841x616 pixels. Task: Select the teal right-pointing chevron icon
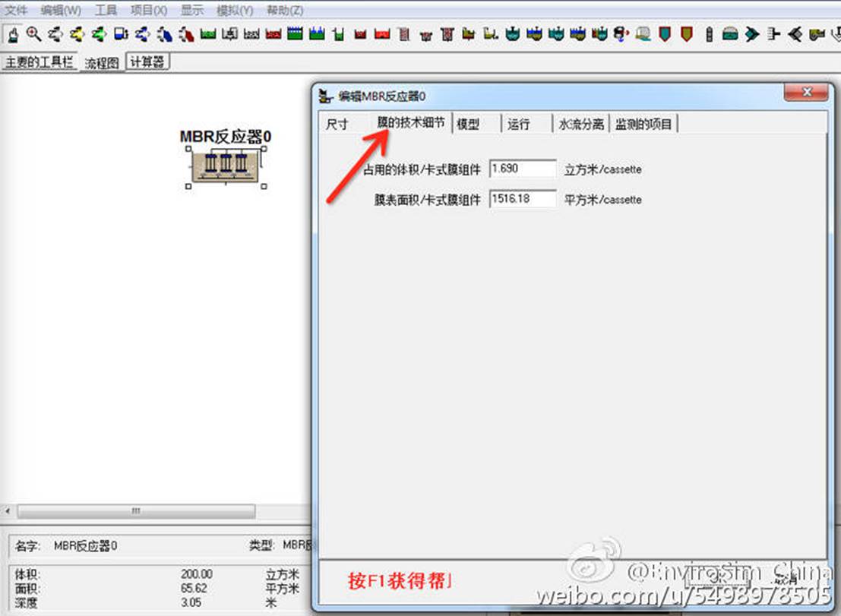(752, 34)
